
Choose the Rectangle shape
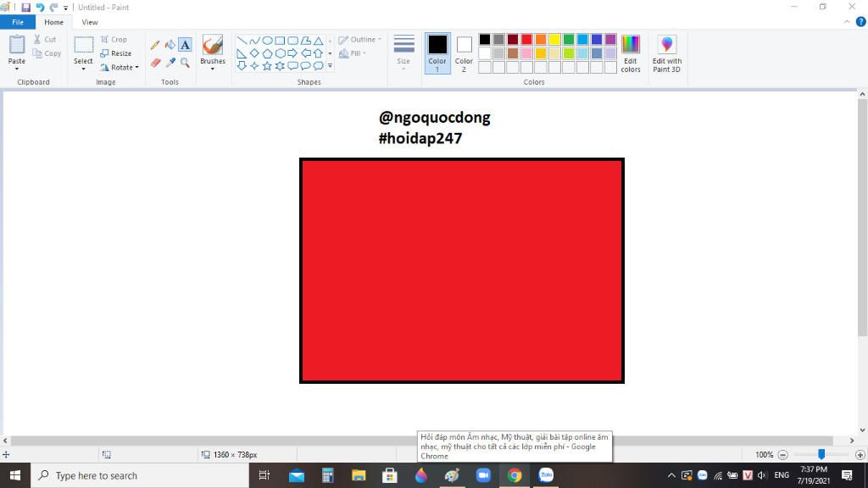(x=280, y=41)
